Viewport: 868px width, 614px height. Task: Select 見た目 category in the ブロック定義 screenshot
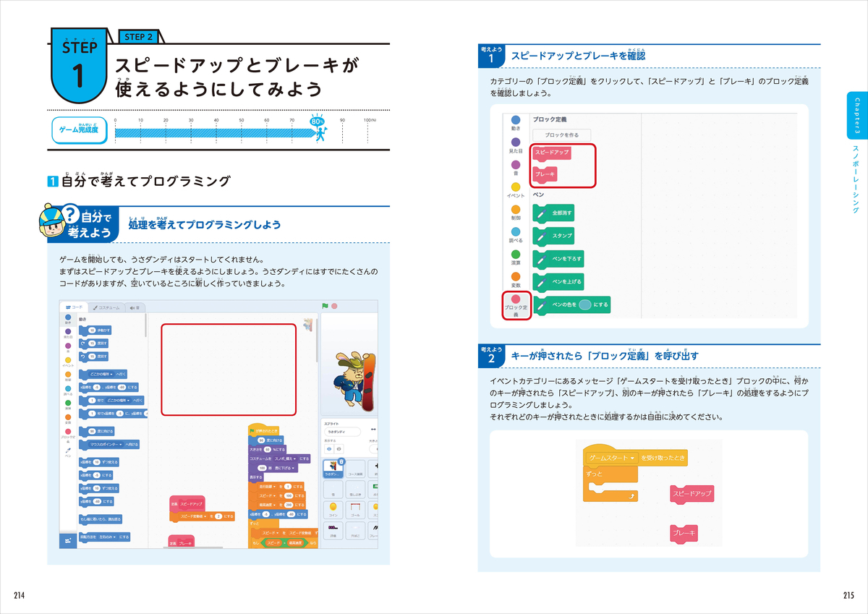[x=516, y=148]
